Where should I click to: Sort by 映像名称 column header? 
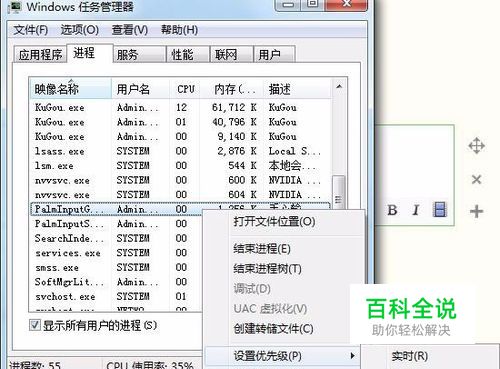coord(71,89)
